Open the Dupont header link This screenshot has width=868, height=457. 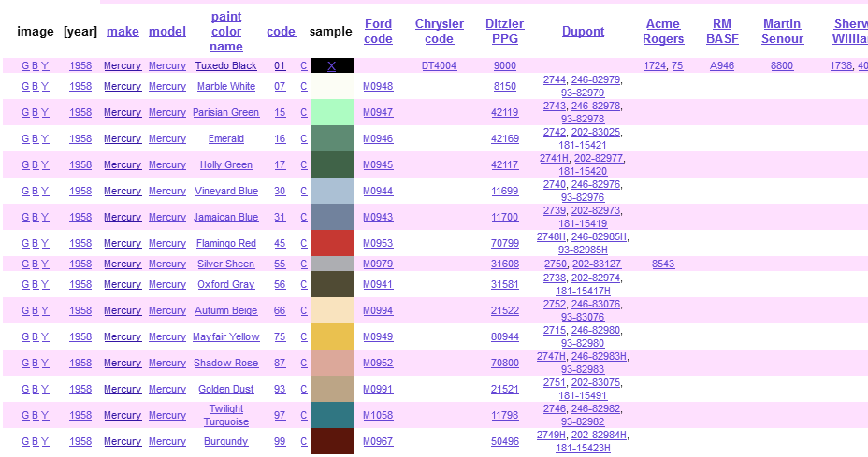[x=583, y=32]
